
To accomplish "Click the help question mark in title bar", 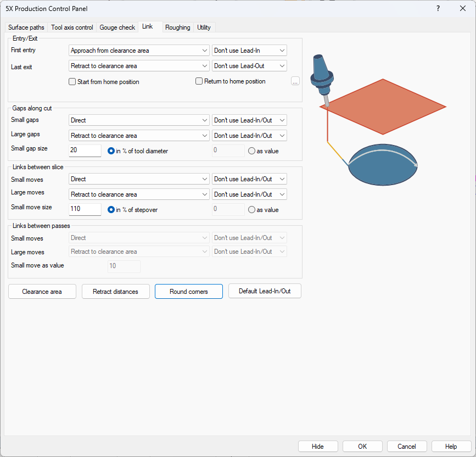I will (438, 8).
